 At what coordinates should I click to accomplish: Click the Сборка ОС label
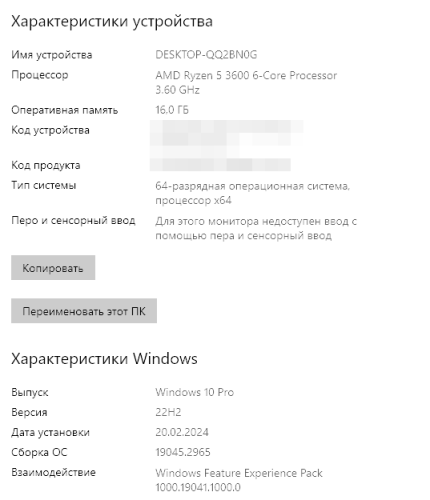pos(39,452)
